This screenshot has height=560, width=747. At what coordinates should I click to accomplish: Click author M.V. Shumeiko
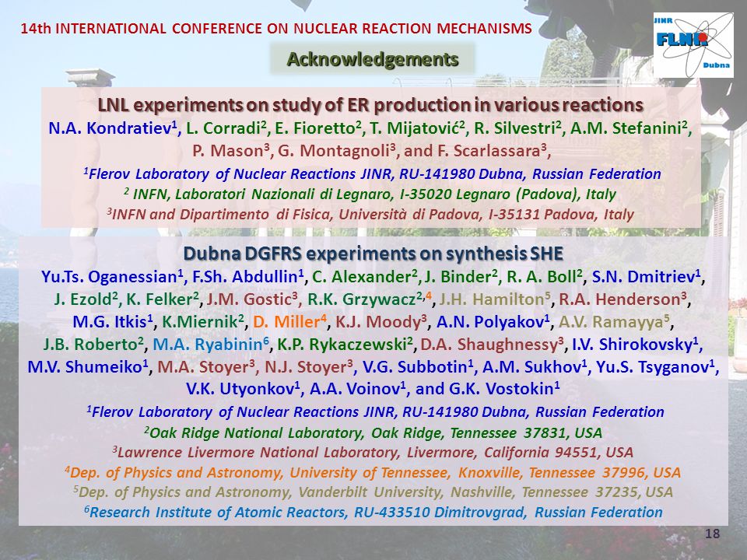tap(89, 367)
